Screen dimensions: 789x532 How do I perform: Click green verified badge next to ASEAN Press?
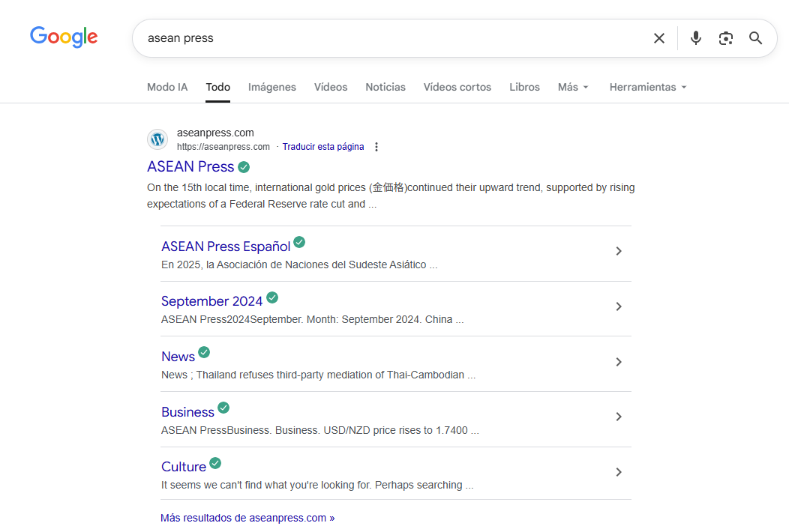(x=244, y=167)
